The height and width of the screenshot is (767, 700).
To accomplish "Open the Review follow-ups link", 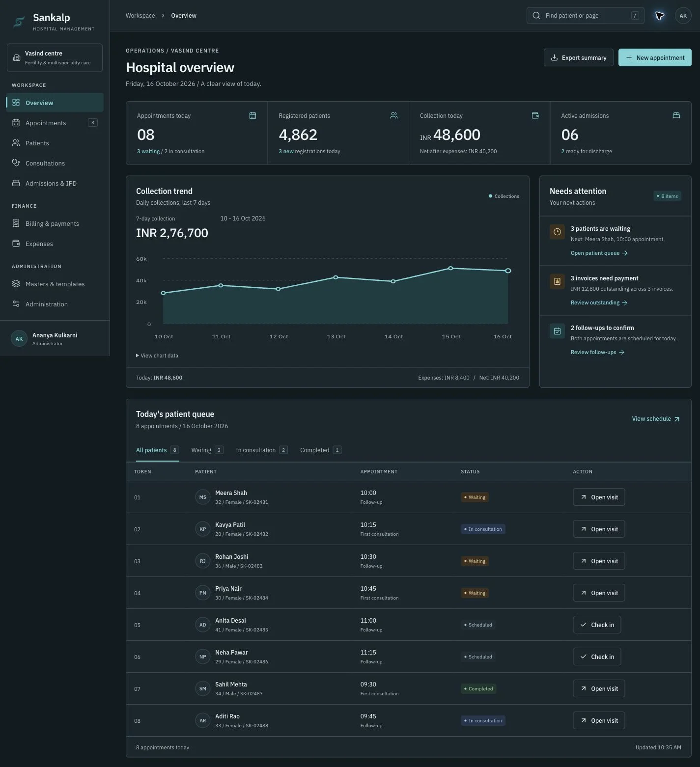I will coord(598,353).
